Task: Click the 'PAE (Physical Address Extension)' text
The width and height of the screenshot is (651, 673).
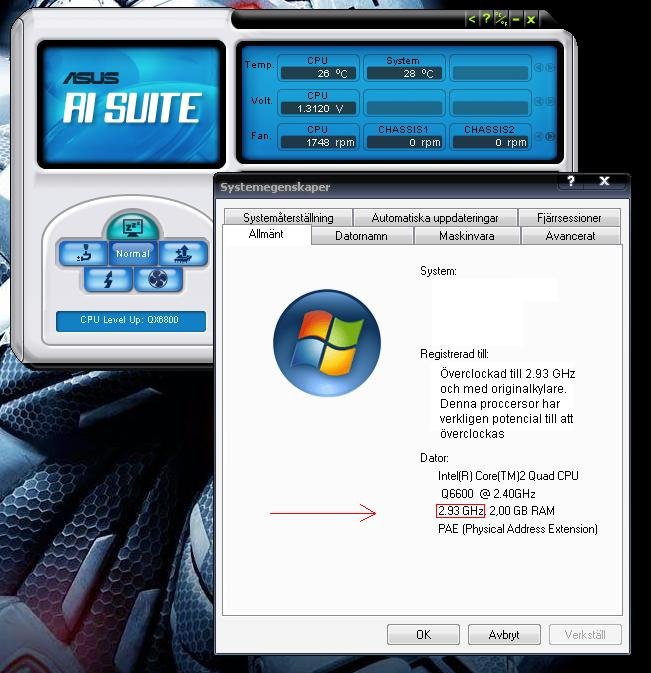Action: tap(518, 529)
